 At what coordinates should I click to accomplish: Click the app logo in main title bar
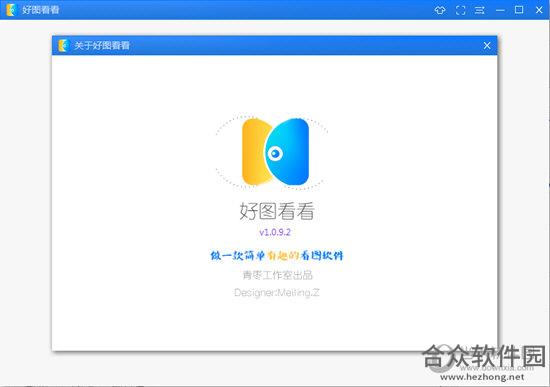pos(11,10)
